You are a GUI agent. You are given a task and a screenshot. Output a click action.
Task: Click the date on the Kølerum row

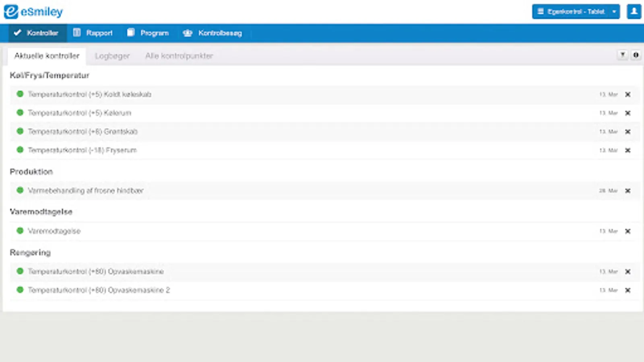click(x=608, y=113)
